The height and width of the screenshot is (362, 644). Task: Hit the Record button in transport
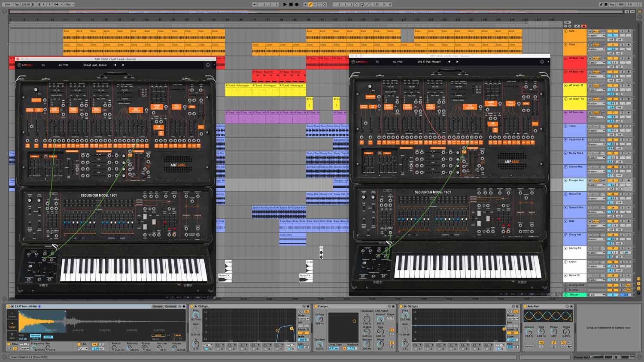(x=297, y=4)
